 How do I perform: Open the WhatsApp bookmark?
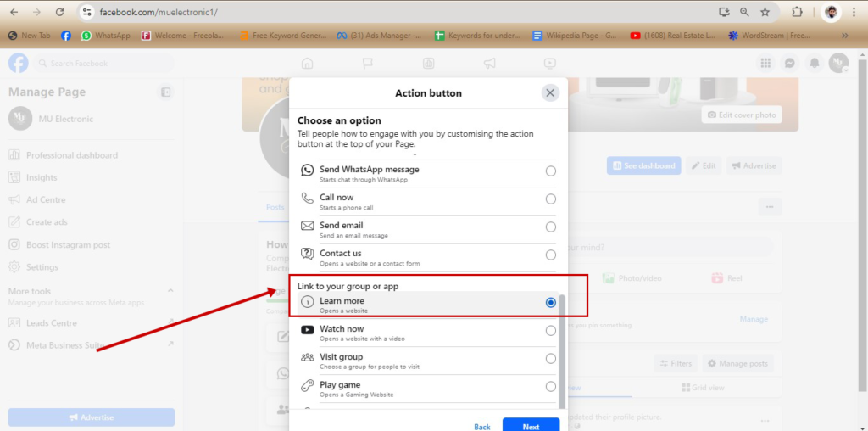point(106,36)
